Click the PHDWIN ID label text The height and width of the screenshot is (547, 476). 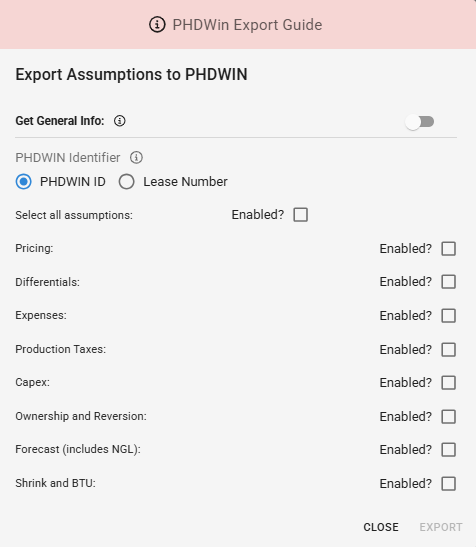point(73,181)
